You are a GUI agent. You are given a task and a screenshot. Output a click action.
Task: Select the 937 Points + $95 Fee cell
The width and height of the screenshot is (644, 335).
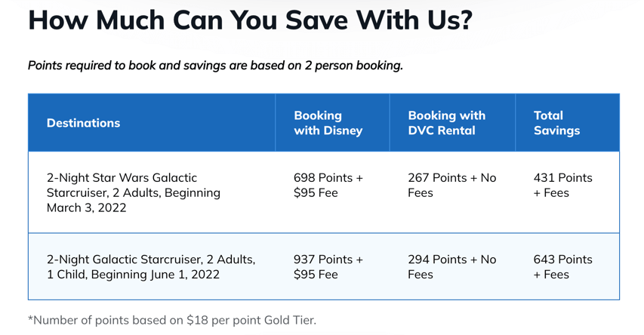(328, 266)
